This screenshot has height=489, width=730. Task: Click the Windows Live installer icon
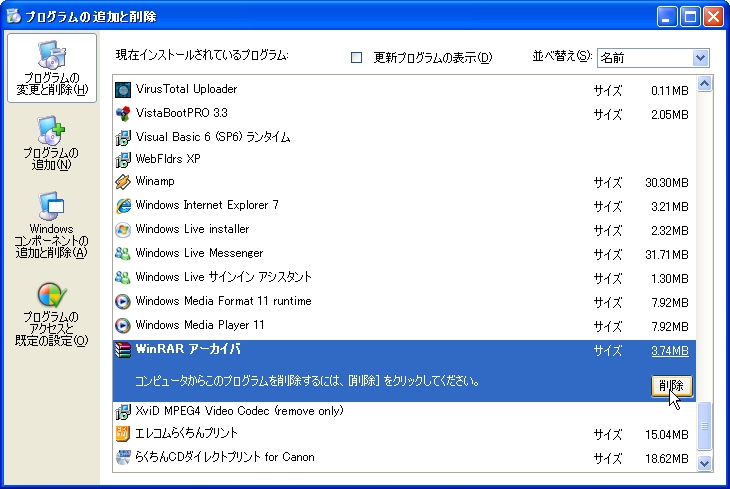(x=123, y=230)
